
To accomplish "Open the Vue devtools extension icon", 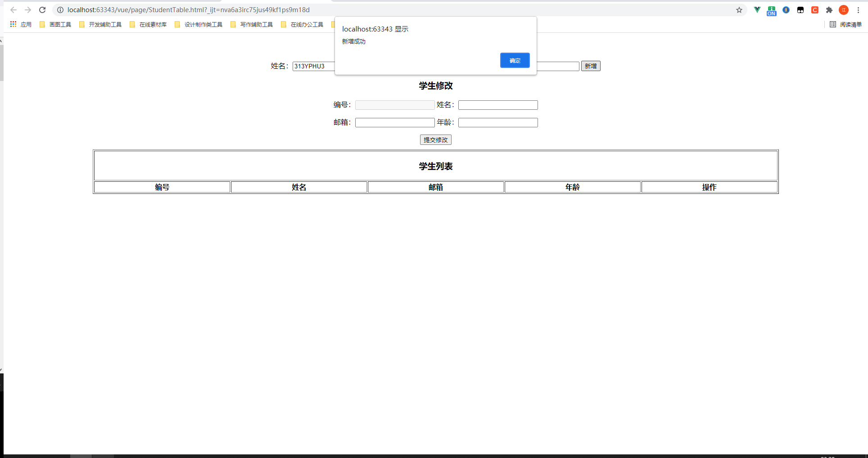I will [757, 10].
